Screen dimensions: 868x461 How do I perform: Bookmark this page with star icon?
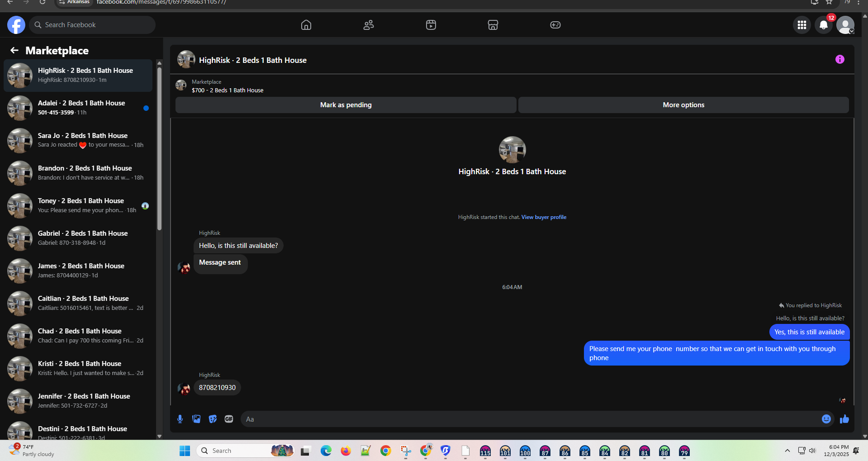829,2
